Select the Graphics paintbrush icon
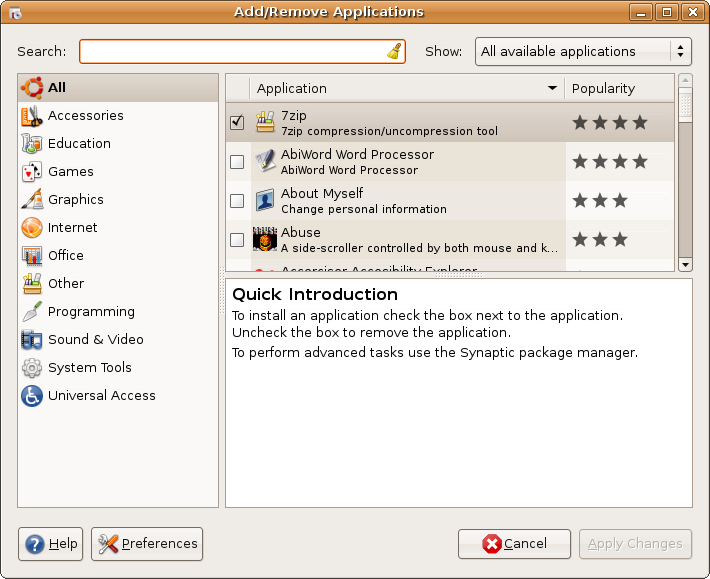 (x=32, y=199)
